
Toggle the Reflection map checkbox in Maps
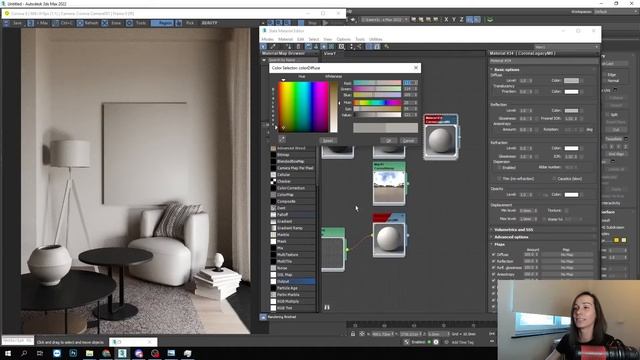tap(493, 261)
